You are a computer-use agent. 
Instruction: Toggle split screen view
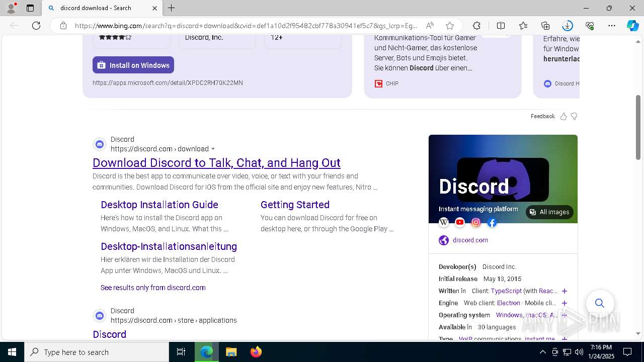click(x=501, y=26)
